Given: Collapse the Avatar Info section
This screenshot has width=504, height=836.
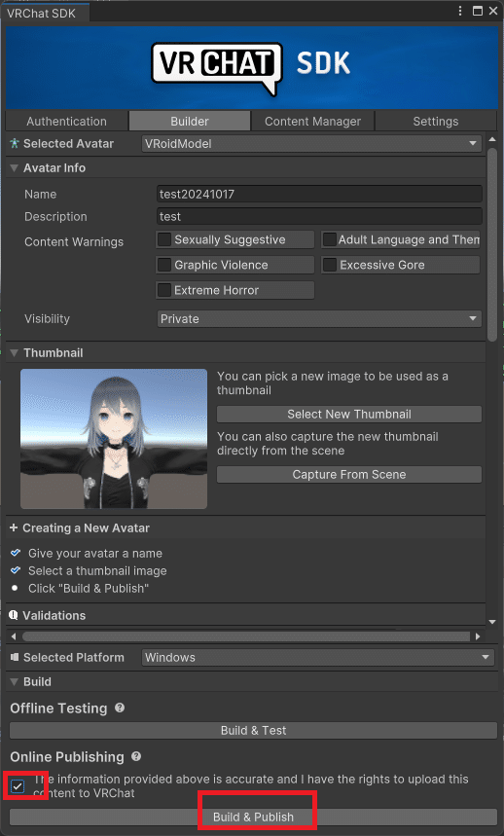Looking at the screenshot, I should (x=15, y=168).
